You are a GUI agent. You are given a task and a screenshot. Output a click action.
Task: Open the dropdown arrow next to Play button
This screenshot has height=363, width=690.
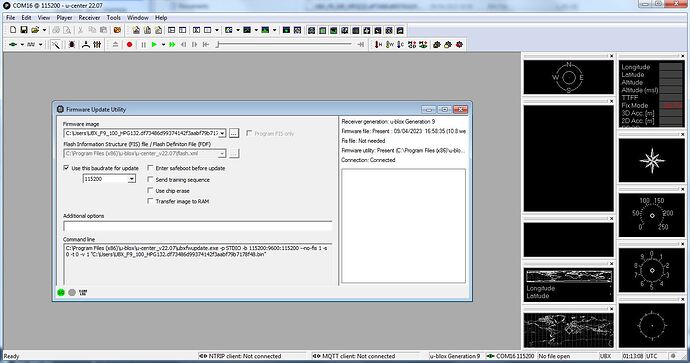(x=163, y=44)
